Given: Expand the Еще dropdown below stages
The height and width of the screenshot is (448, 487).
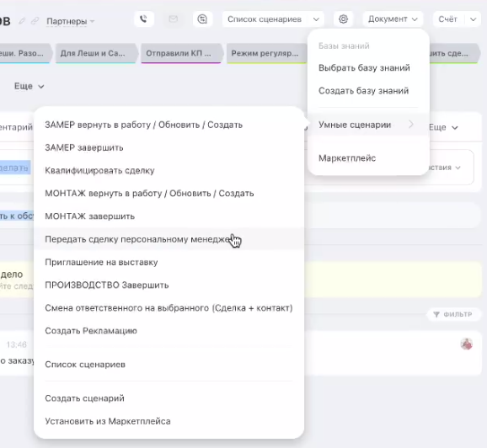Looking at the screenshot, I should [x=29, y=86].
